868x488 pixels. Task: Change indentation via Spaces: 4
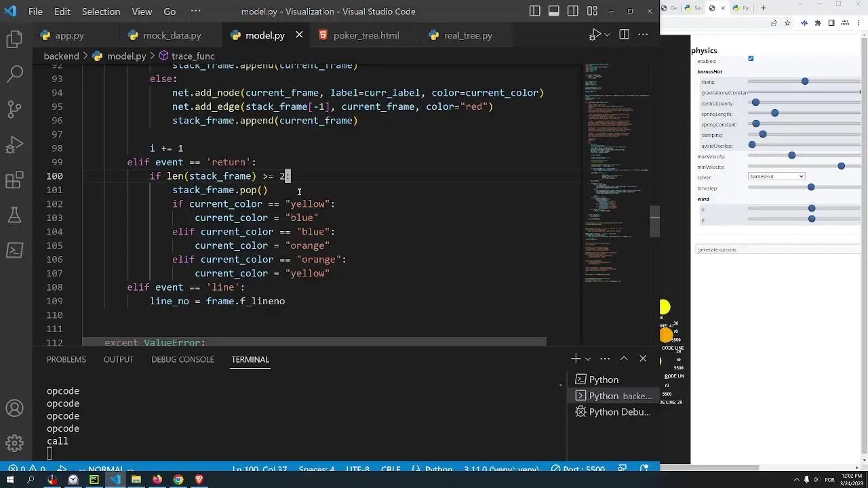point(317,468)
